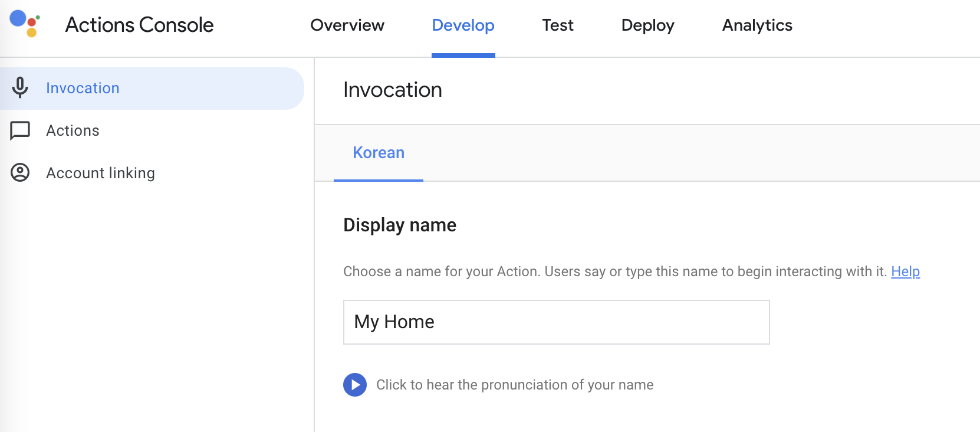The width and height of the screenshot is (980, 432).
Task: Open the Help link
Action: 905,271
